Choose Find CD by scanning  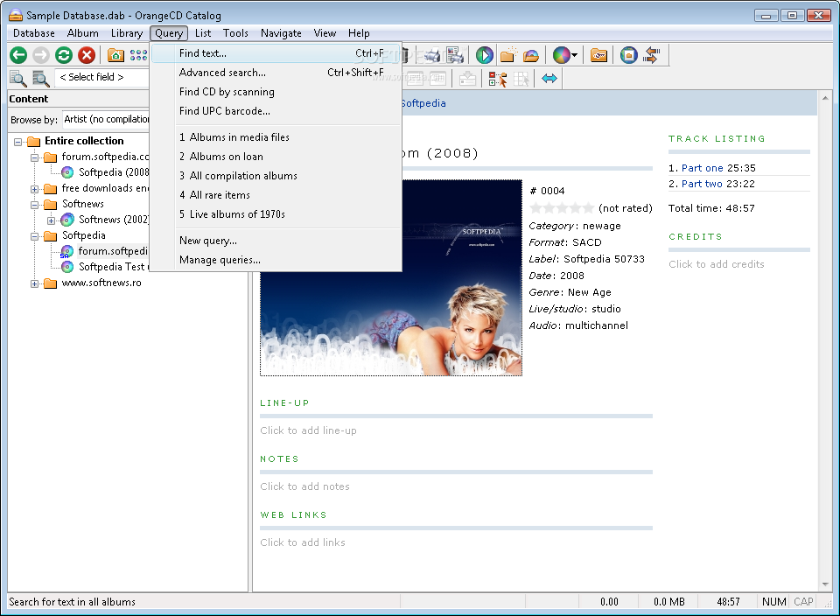click(276, 92)
